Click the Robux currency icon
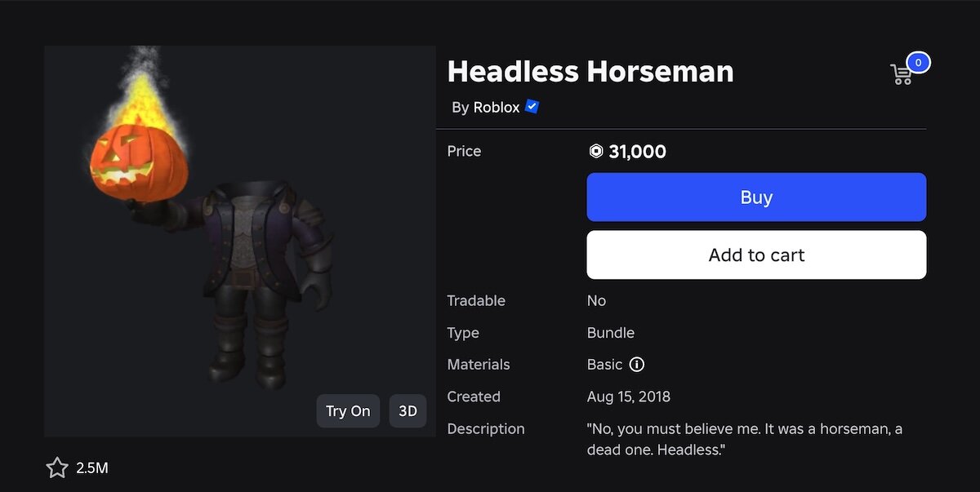This screenshot has width=980, height=492. (596, 152)
